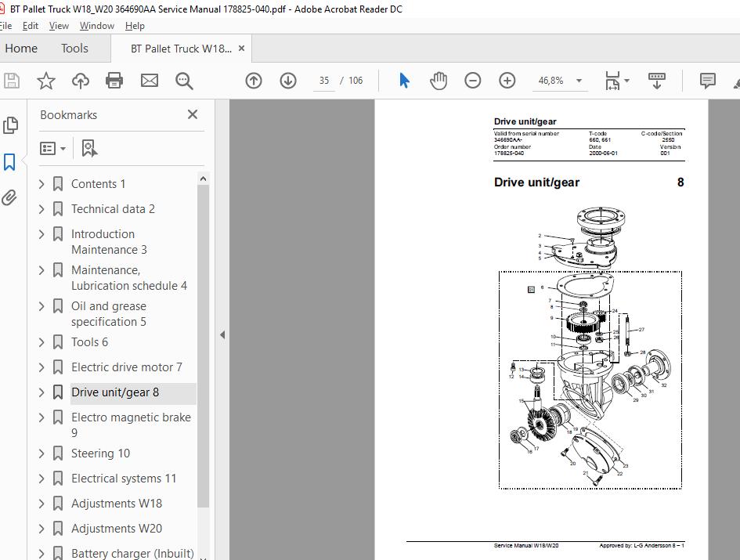The image size is (740, 560).
Task: Expand Adjustments W18 bookmark
Action: tap(42, 504)
